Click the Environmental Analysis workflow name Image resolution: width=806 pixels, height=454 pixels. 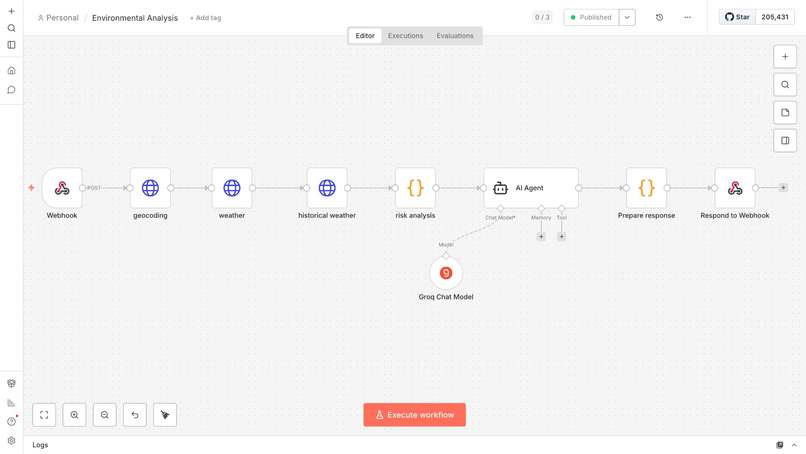point(135,18)
